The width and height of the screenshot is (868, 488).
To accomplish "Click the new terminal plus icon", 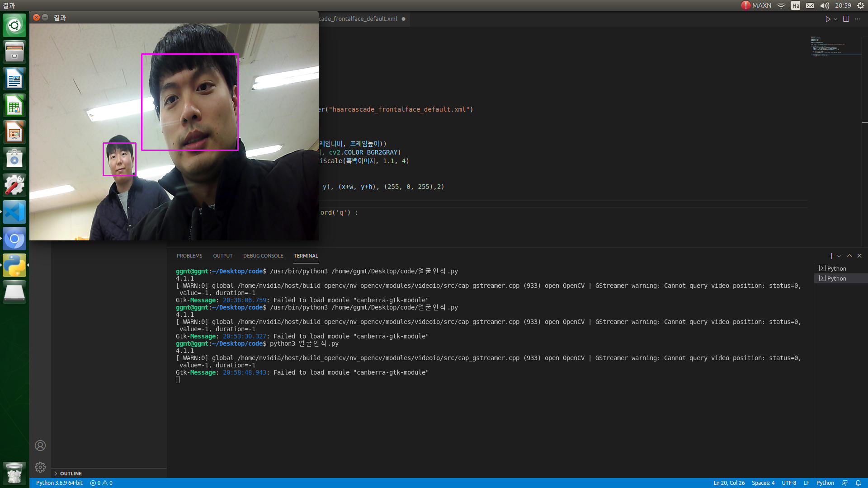I will (x=831, y=256).
